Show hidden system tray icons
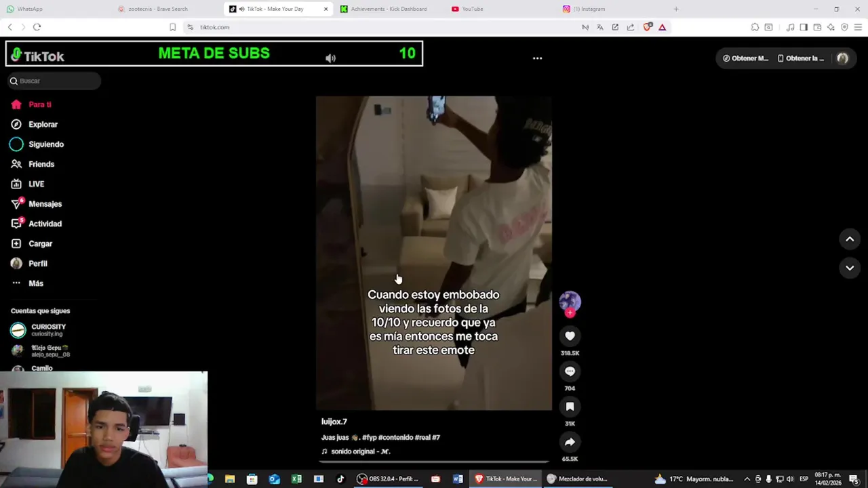This screenshot has height=488, width=868. click(x=747, y=479)
